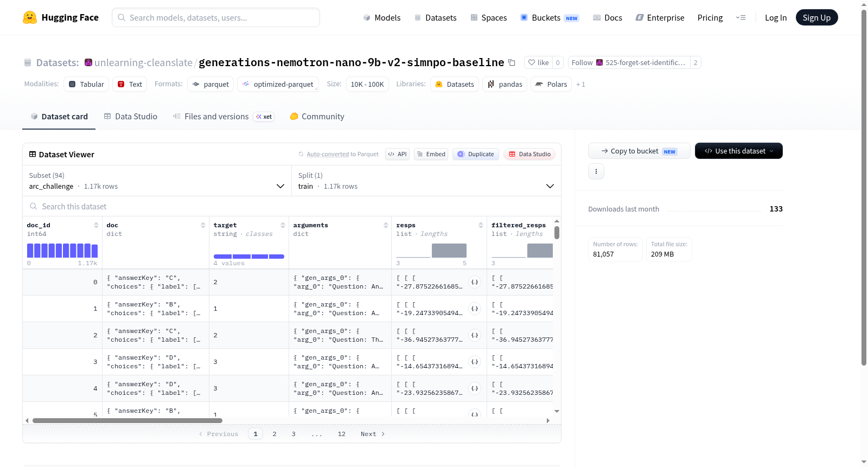Go to Models in the top navigation
Screen dimensions: 868x467
pyautogui.click(x=382, y=17)
